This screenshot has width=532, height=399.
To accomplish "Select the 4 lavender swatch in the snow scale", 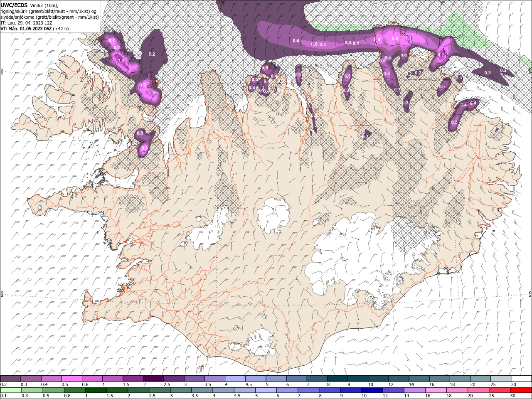I will pos(235,379).
